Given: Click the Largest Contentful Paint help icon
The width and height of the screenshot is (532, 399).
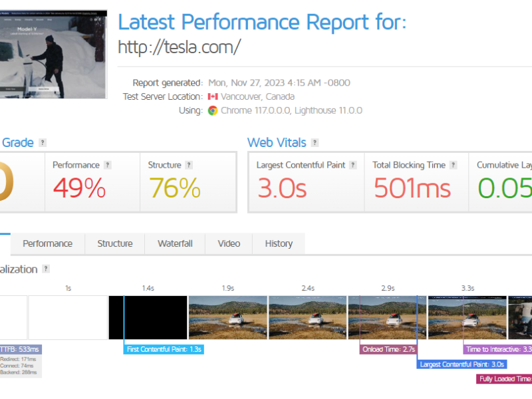Looking at the screenshot, I should [353, 165].
